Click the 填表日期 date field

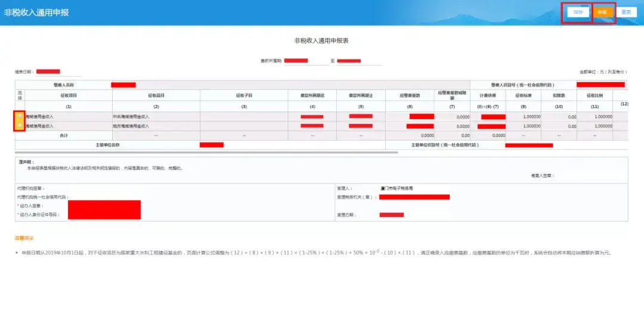48,71
